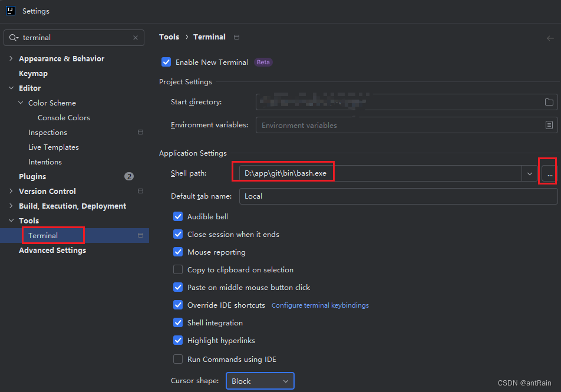This screenshot has height=392, width=561.
Task: Select Terminal under Tools
Action: (x=43, y=236)
